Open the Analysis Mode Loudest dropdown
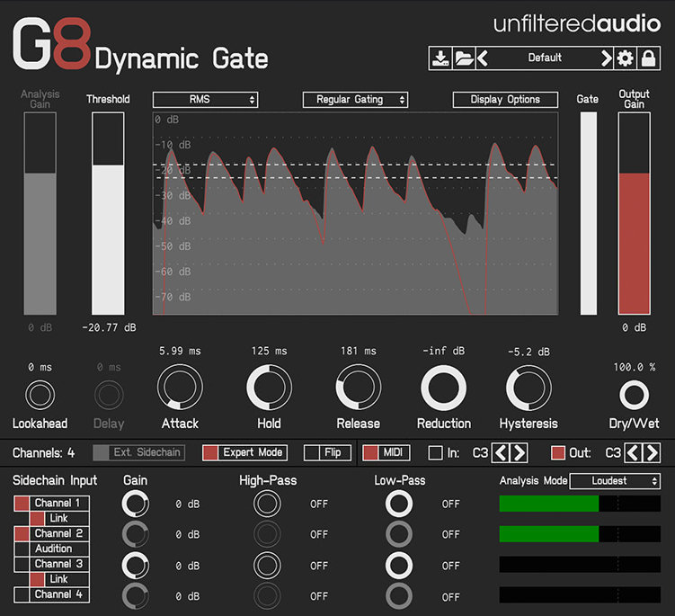Screen dimensions: 675x616 (615, 481)
